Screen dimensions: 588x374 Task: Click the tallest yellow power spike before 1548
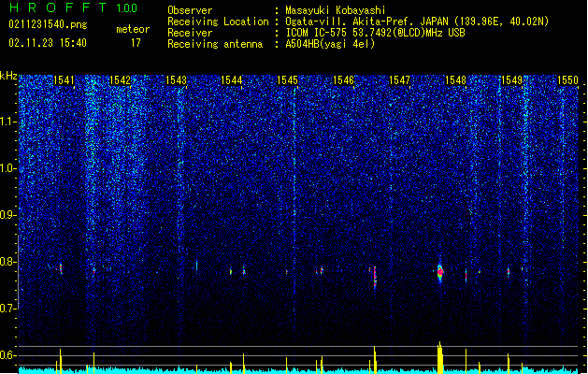point(440,357)
